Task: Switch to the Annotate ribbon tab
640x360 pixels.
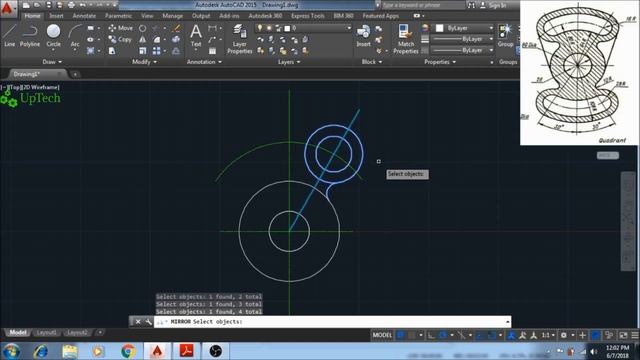Action: click(x=84, y=16)
